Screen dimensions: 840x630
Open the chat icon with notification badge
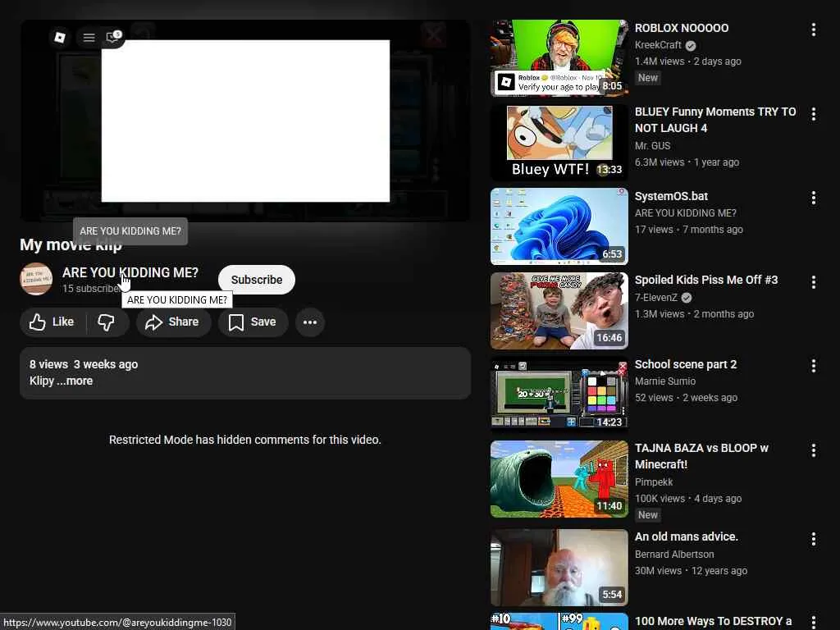coord(113,36)
